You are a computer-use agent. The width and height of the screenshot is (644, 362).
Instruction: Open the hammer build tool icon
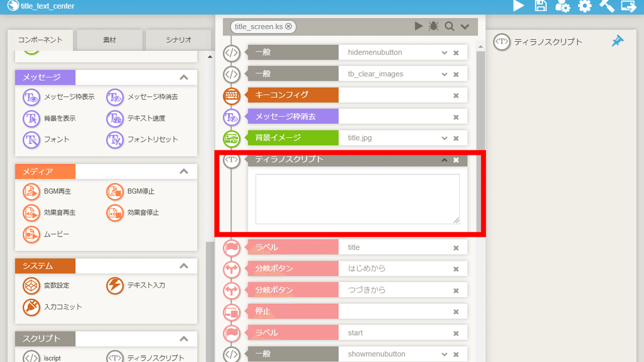[x=606, y=6]
